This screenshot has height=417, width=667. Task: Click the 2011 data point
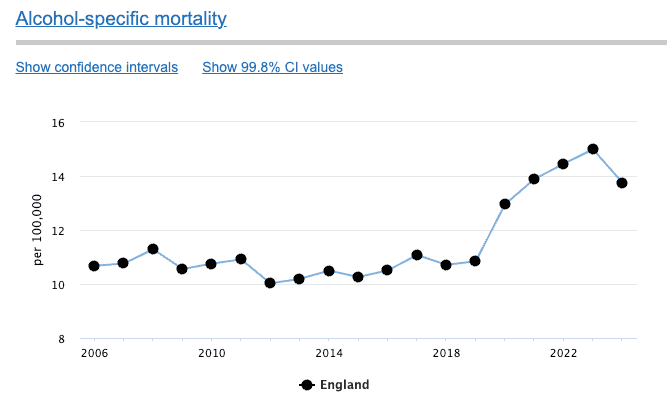coord(241,259)
